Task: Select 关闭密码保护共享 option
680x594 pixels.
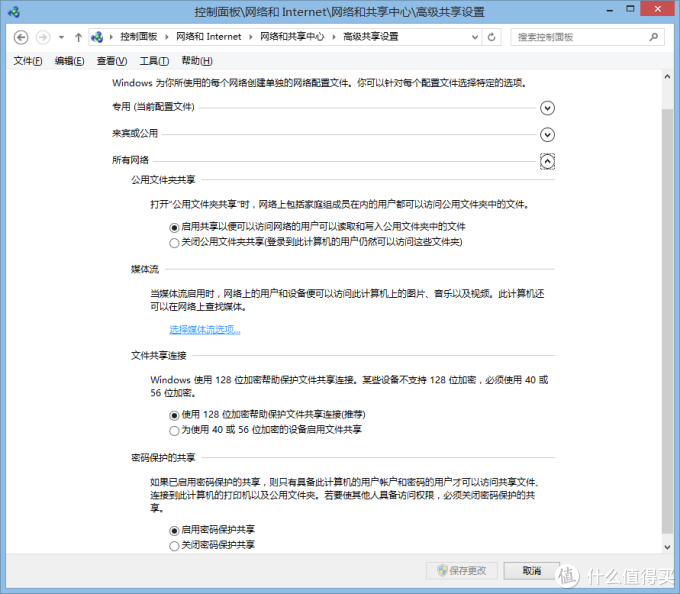Action: (174, 546)
